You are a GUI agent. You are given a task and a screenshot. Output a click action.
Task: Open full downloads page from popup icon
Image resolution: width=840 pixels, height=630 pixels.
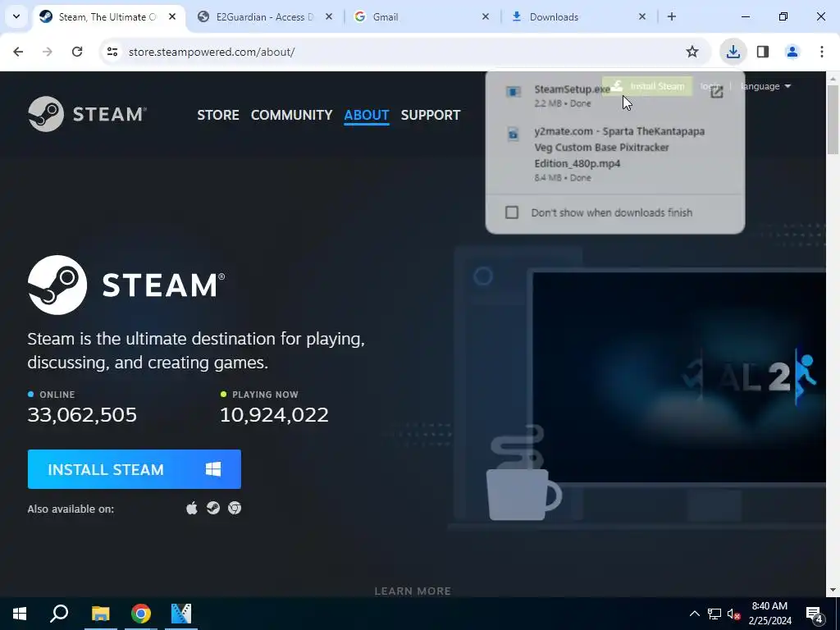tap(717, 92)
